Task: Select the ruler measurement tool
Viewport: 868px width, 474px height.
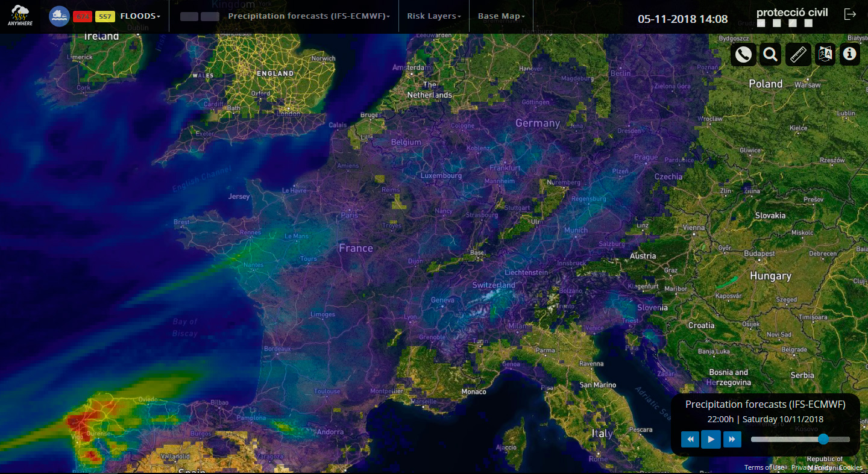Action: point(798,55)
